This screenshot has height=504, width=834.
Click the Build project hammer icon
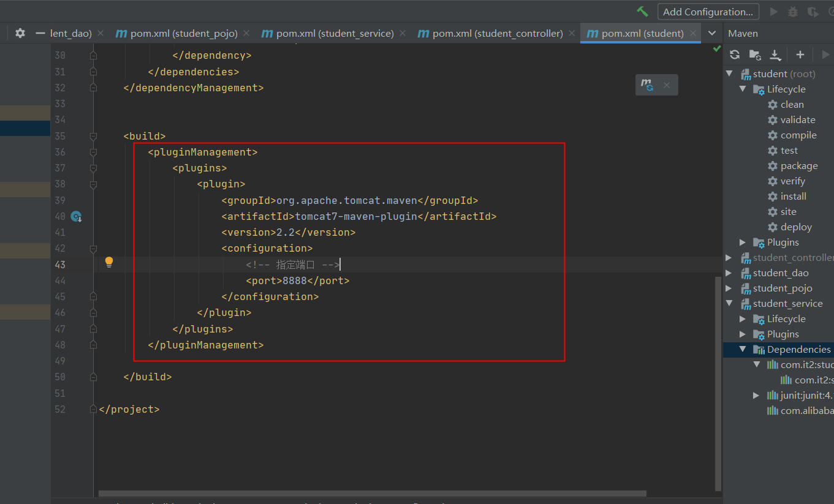(643, 12)
